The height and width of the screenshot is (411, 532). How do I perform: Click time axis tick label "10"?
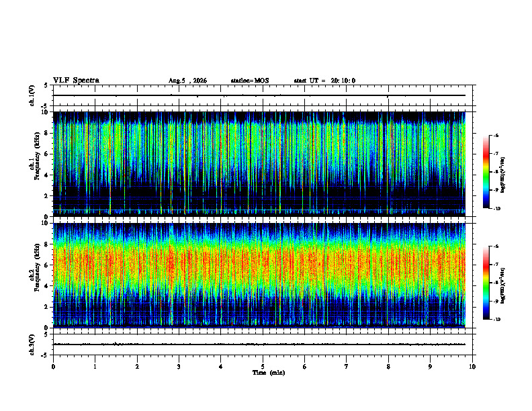point(472,367)
